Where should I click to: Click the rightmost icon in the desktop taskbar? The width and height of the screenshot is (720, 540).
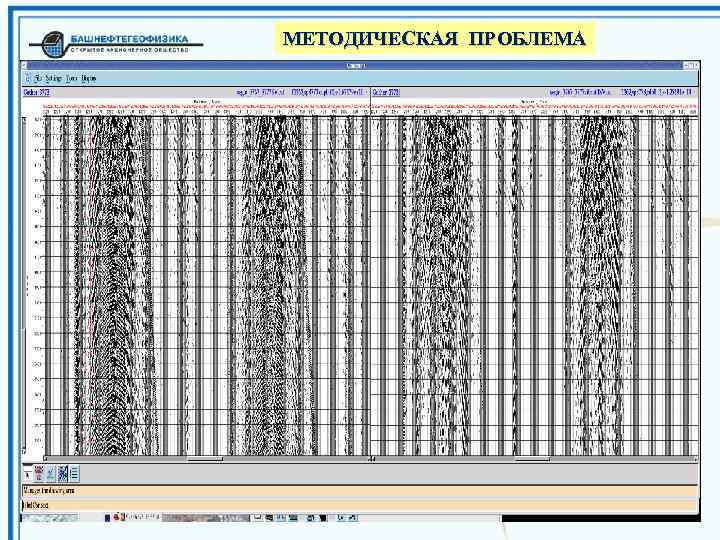[352, 518]
